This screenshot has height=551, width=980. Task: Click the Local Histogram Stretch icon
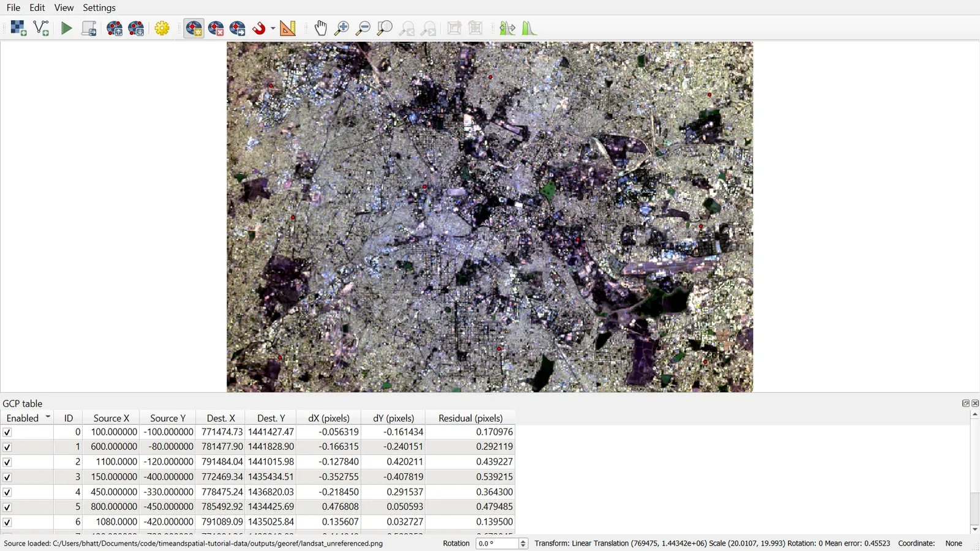pos(508,28)
